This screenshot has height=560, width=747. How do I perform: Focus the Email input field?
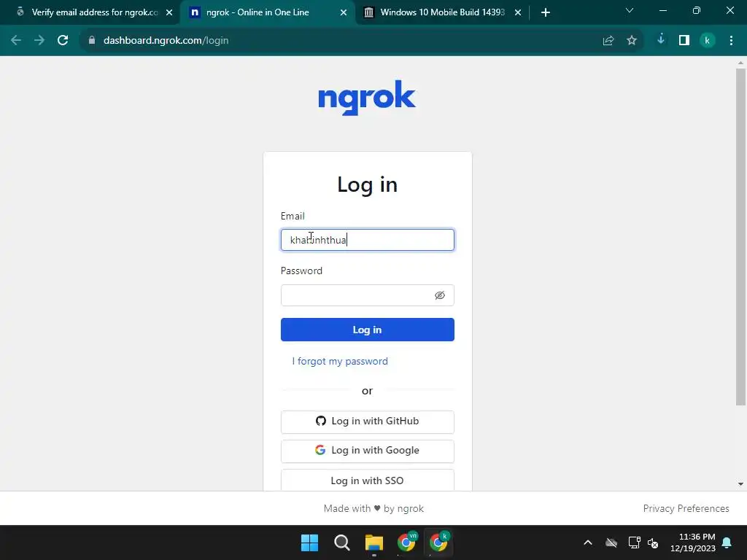[368, 240]
